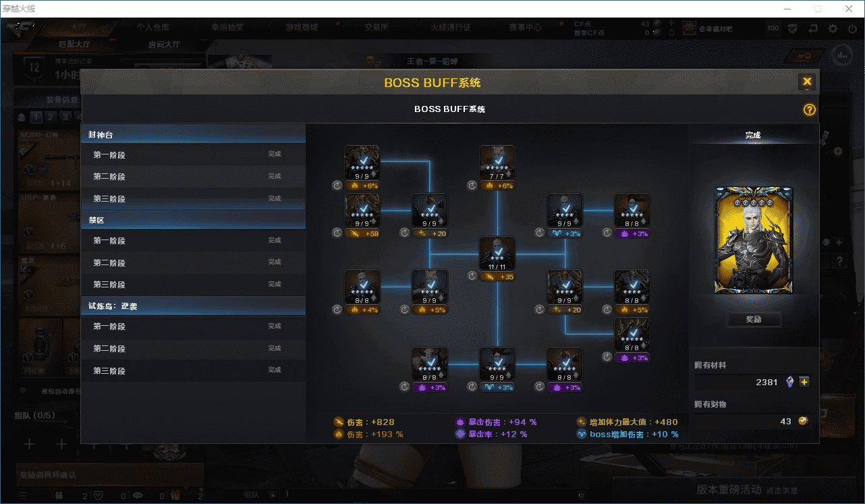Switch to 匹配大厅 sub-tab
The height and width of the screenshot is (504, 865).
tap(74, 45)
